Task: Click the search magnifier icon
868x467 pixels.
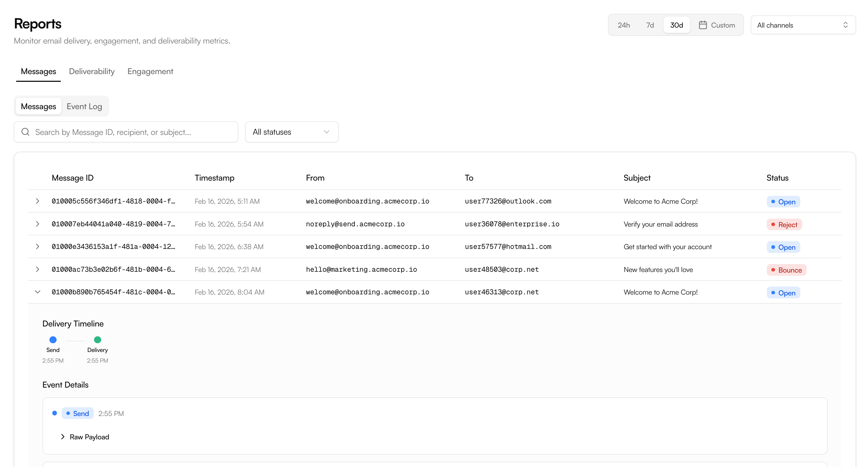Action: [x=25, y=132]
